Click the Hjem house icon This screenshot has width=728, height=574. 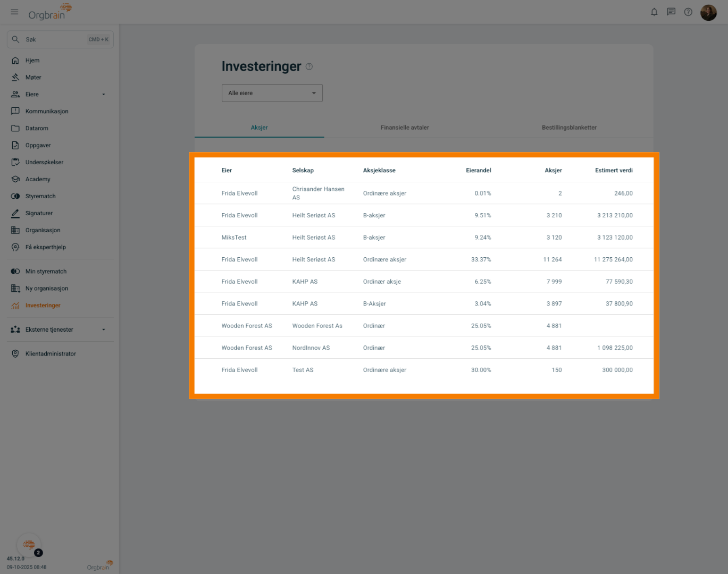point(15,61)
